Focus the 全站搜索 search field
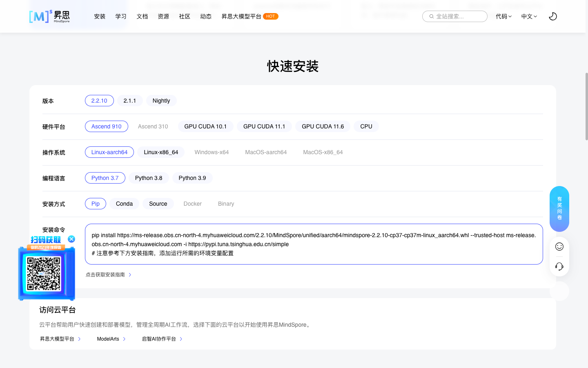 pos(455,16)
